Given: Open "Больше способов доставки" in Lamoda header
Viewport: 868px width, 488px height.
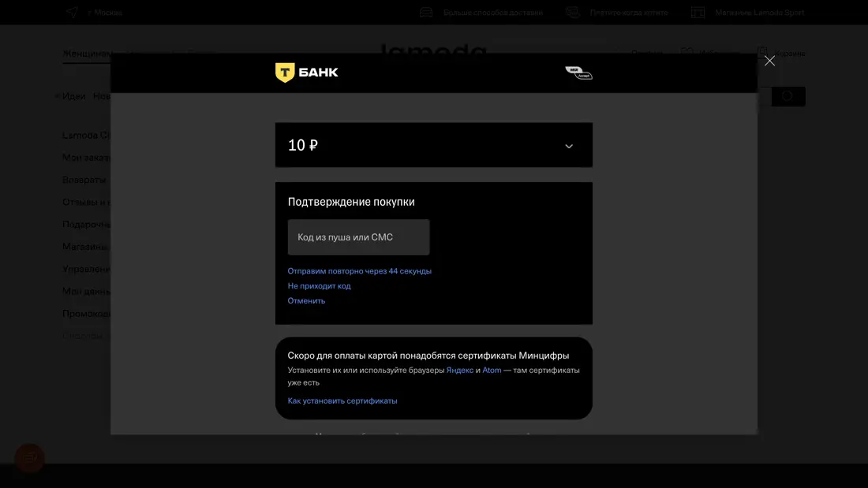Looking at the screenshot, I should pyautogui.click(x=492, y=12).
